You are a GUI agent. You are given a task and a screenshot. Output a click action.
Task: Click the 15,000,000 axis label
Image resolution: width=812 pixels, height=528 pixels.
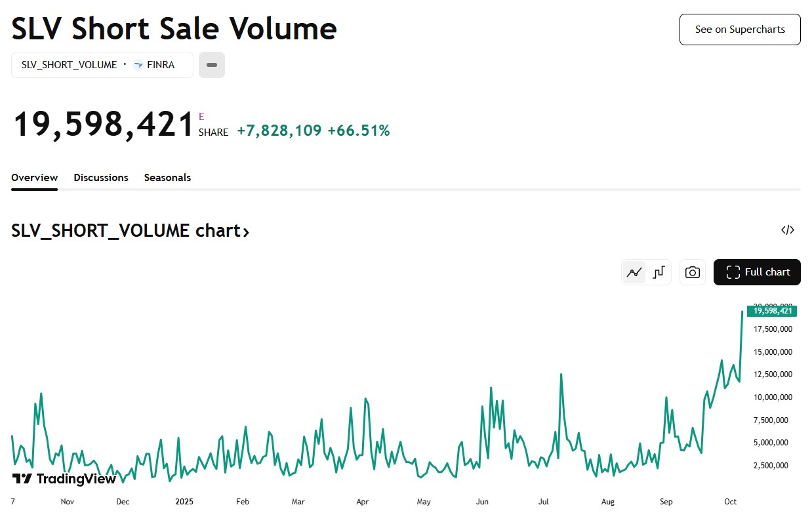pos(773,352)
